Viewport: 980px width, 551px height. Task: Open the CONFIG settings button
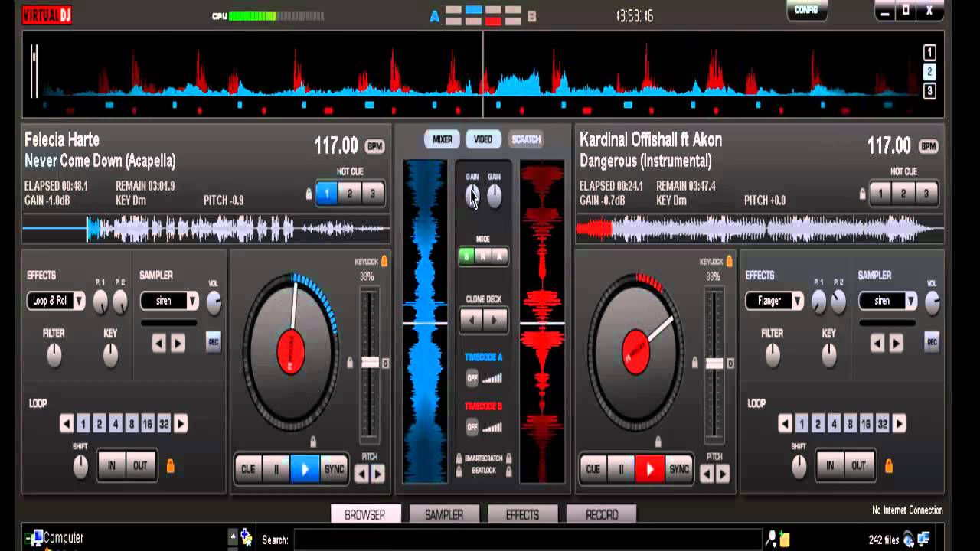[x=807, y=10]
